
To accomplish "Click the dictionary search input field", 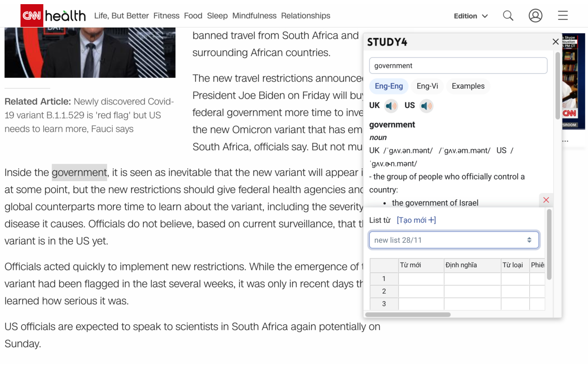I will pos(458,66).
